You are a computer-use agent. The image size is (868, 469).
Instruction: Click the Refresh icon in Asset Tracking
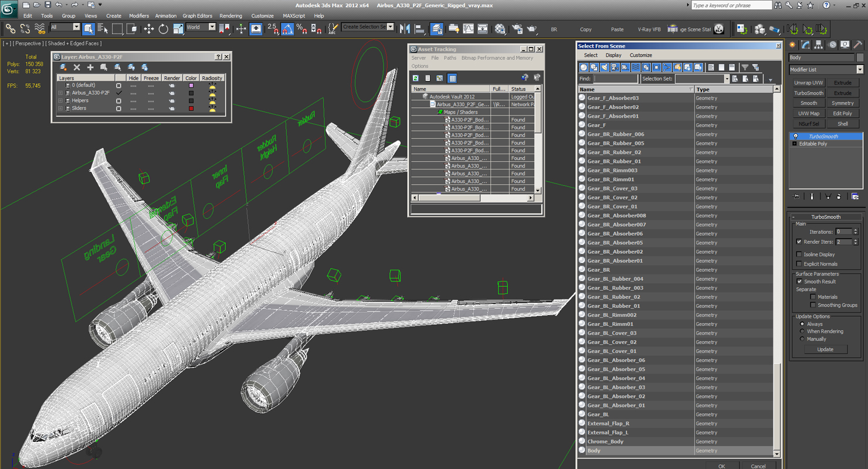coord(416,78)
